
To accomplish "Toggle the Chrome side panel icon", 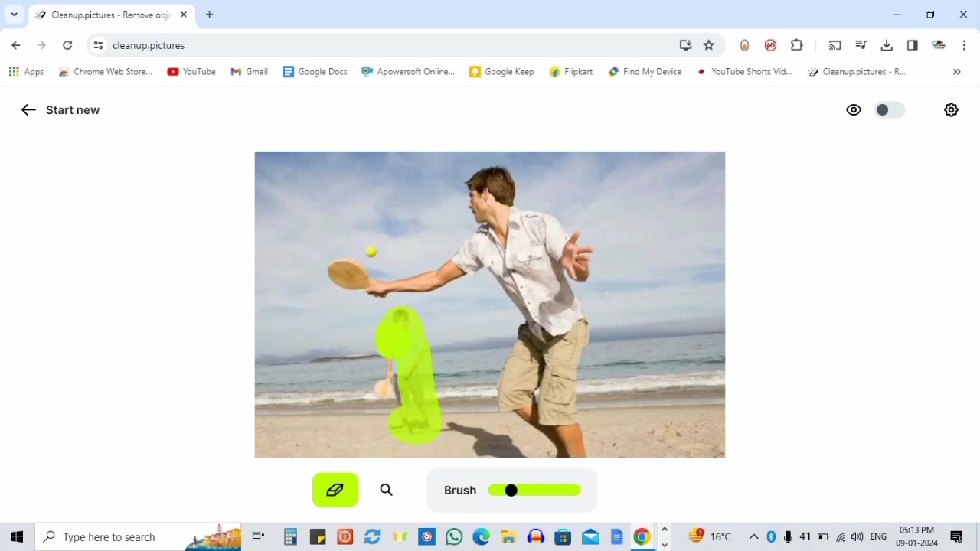I will [x=912, y=45].
